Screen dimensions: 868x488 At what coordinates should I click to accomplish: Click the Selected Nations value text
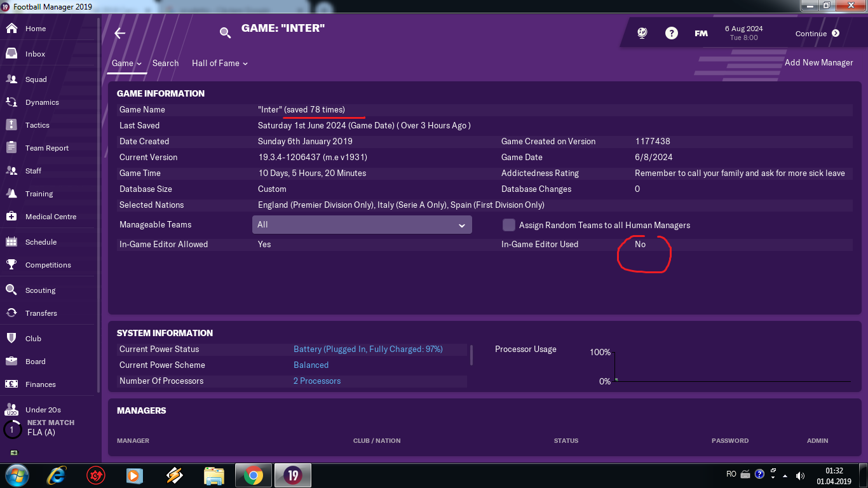pos(401,205)
